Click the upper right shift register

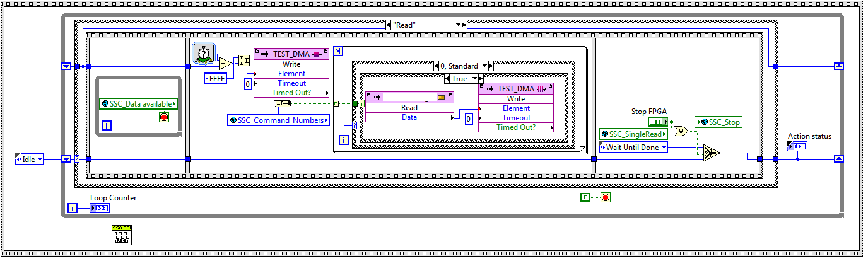coord(838,66)
